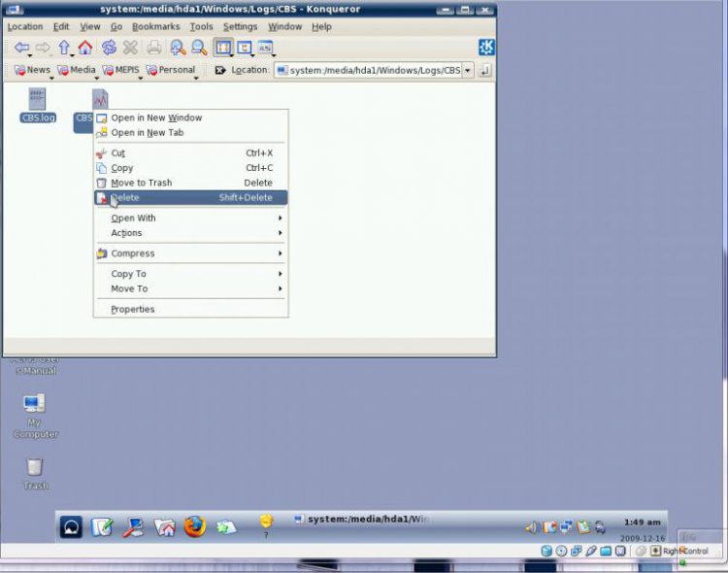Reload the current folder view

click(x=109, y=48)
